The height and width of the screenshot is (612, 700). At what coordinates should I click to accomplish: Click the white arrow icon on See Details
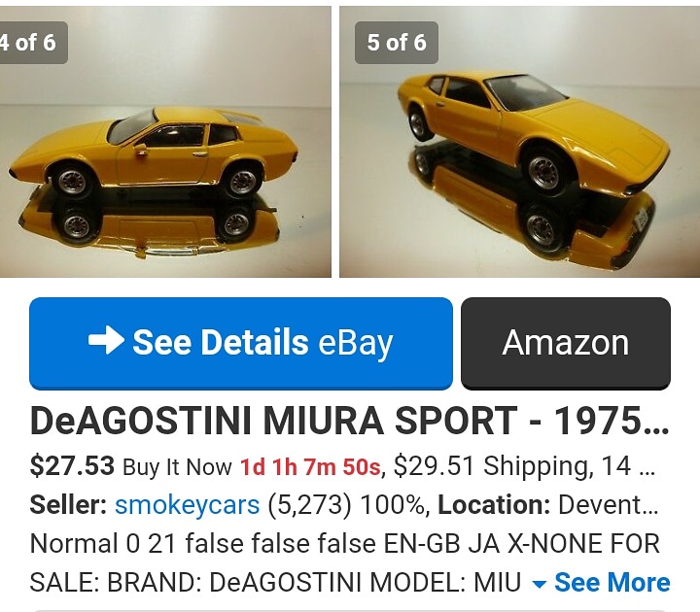[106, 340]
